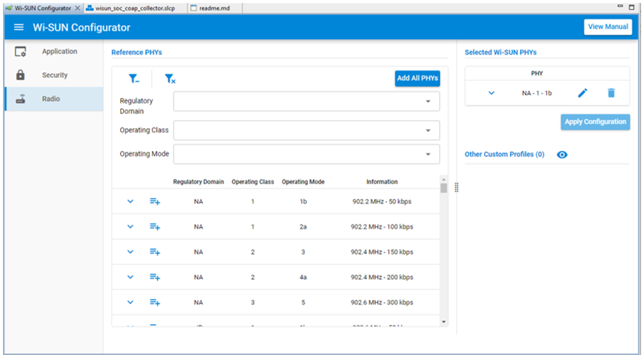The image size is (644, 355).
Task: Click the 902.6 MHz - 300 kbps cell
Action: click(x=382, y=303)
